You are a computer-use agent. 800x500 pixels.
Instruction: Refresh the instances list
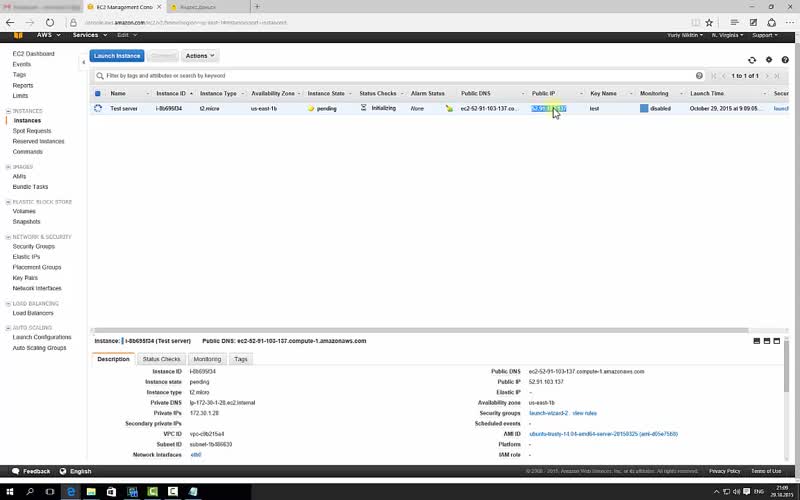coord(752,60)
